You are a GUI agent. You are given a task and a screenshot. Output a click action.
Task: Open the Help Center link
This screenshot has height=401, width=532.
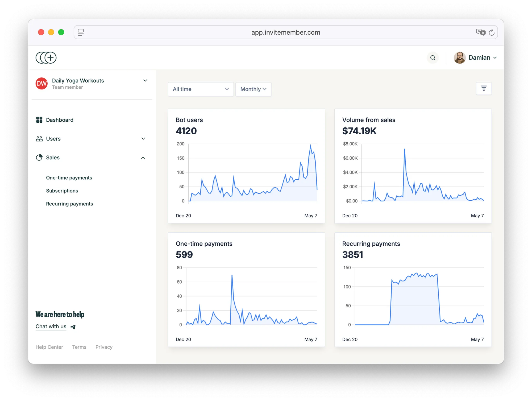tap(49, 347)
